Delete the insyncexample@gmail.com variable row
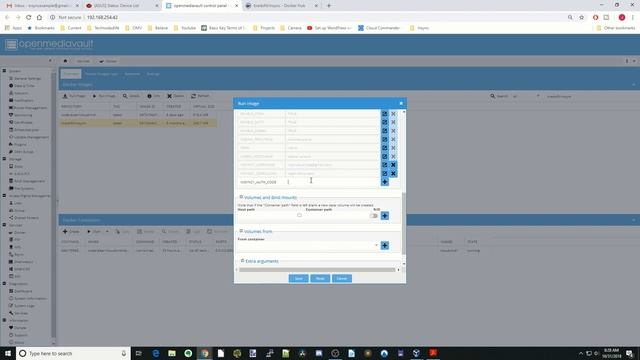The width and height of the screenshot is (640, 360). point(393,165)
